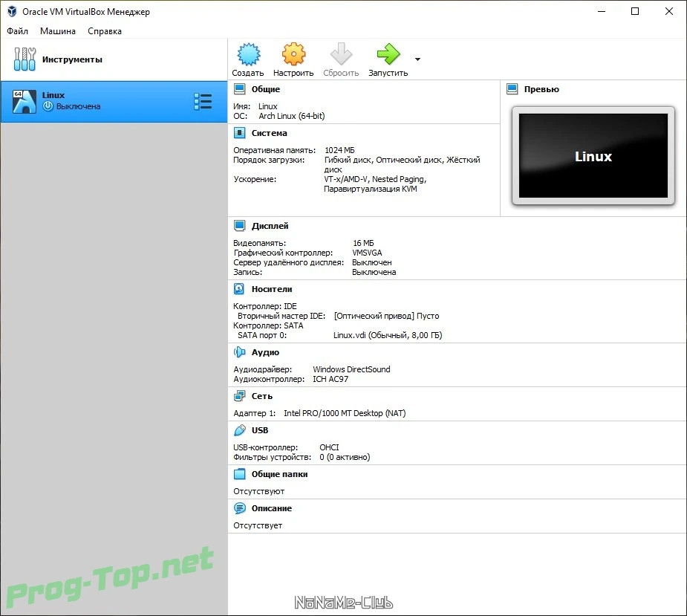Open the Машина menu
Viewport: 687px width, 616px height.
pyautogui.click(x=58, y=31)
